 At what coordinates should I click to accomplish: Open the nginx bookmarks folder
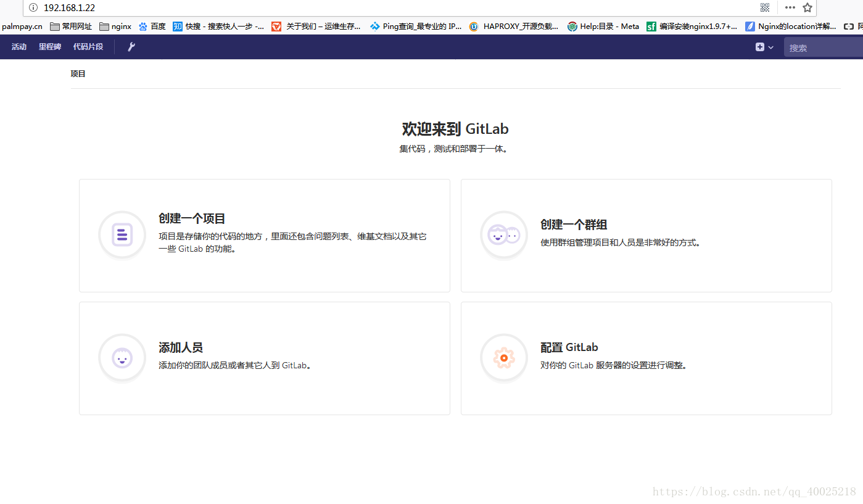(x=115, y=27)
